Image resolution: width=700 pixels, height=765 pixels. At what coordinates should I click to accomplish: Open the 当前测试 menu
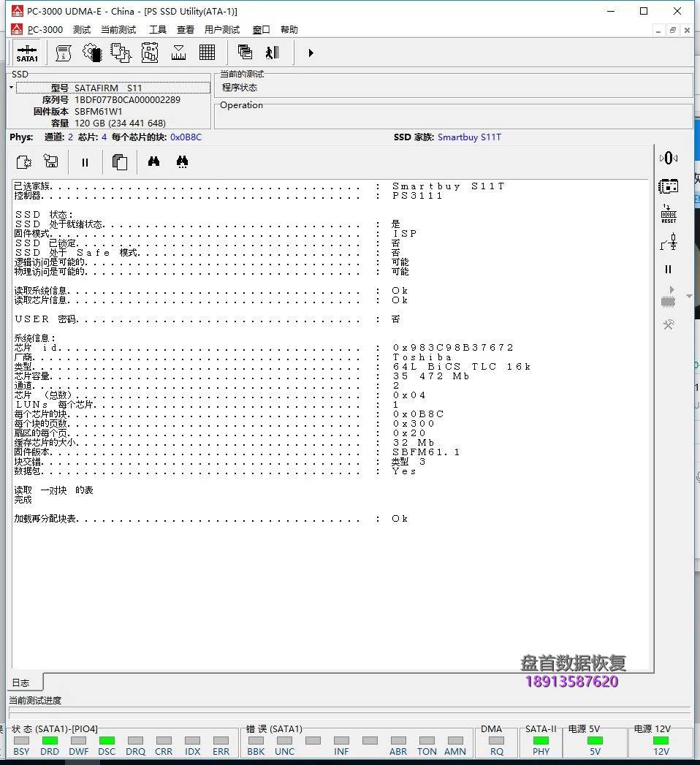[x=118, y=30]
